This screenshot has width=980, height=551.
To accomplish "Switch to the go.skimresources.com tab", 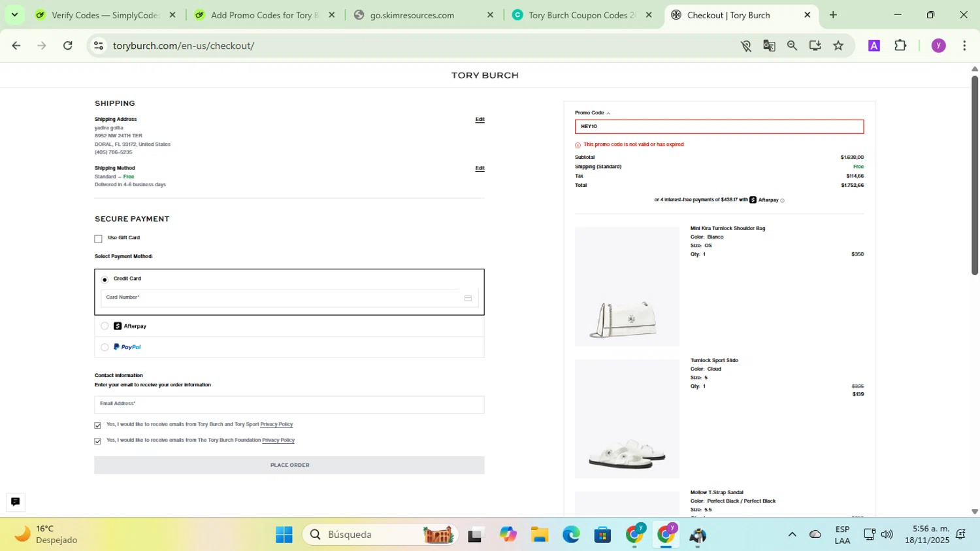I will [412, 14].
